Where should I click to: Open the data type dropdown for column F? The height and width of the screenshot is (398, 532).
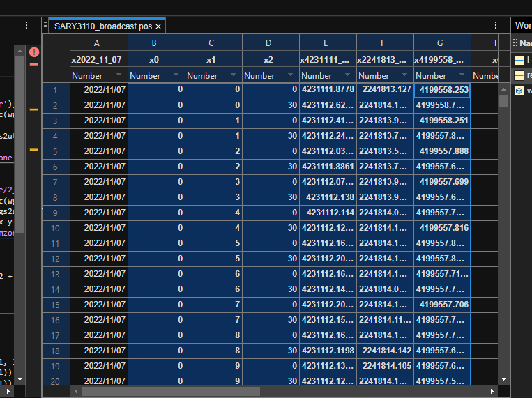pos(405,75)
